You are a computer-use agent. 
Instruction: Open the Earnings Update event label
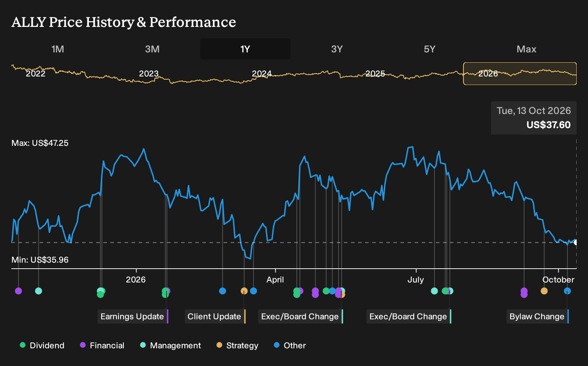point(133,316)
